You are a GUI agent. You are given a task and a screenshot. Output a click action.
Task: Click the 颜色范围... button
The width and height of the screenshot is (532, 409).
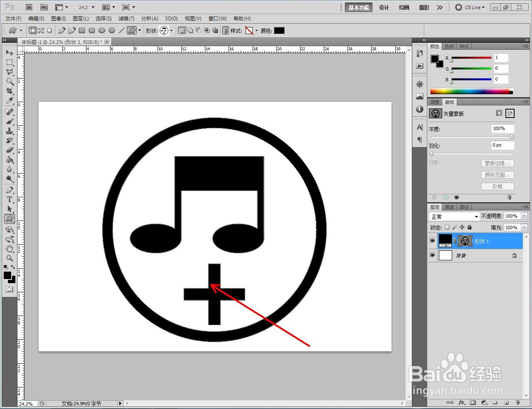(498, 175)
